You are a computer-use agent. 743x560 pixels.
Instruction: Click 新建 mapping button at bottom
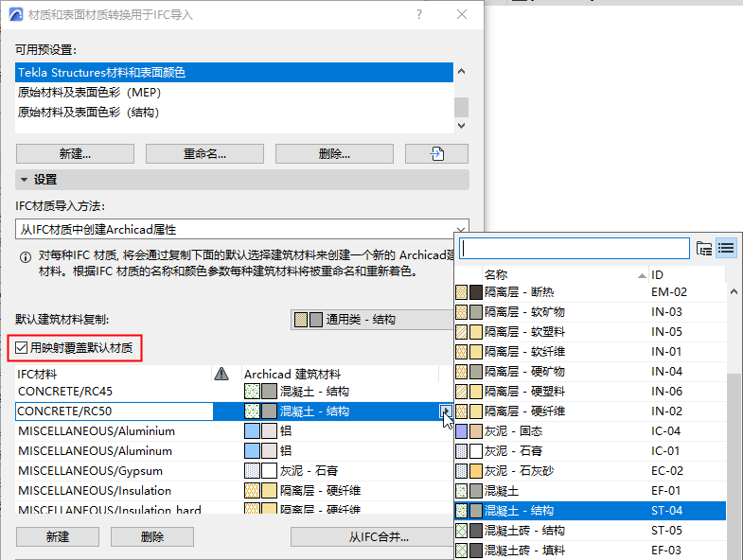pyautogui.click(x=58, y=536)
